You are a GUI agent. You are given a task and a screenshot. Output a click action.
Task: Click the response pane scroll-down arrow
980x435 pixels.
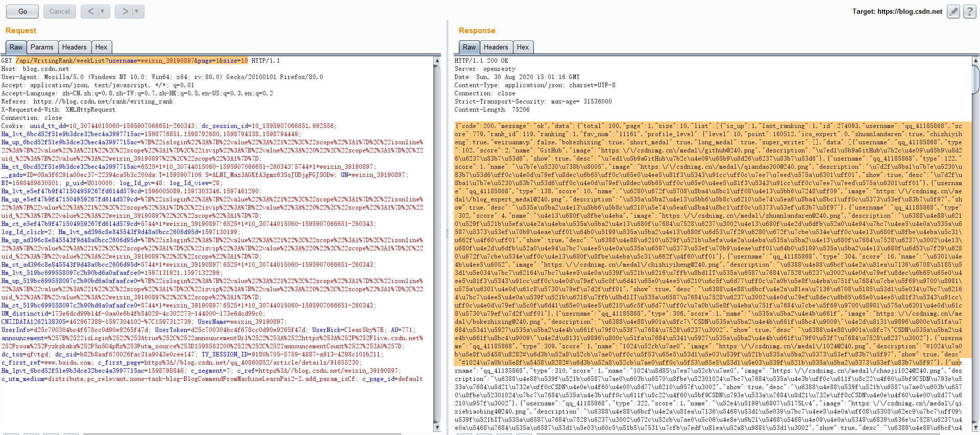pos(975,427)
